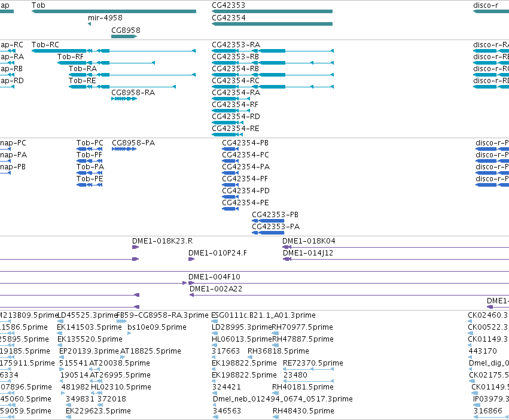
Task: Open the AT26995.5prime EST label
Action: coord(120,376)
